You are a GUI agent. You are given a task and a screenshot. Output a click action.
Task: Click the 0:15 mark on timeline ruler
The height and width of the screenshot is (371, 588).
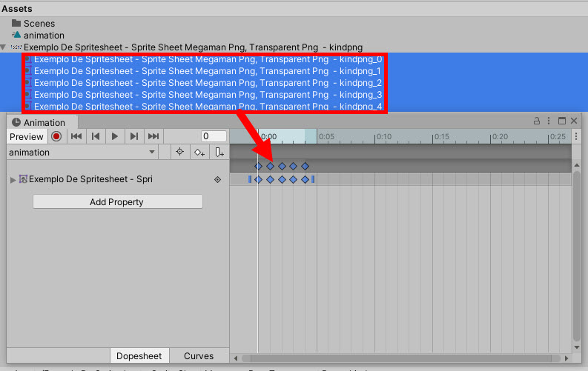tap(441, 137)
